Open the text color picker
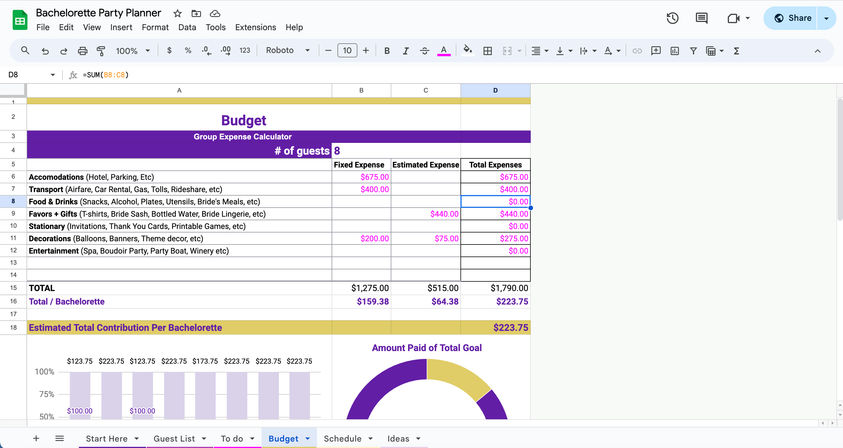Image resolution: width=843 pixels, height=448 pixels. coord(444,51)
